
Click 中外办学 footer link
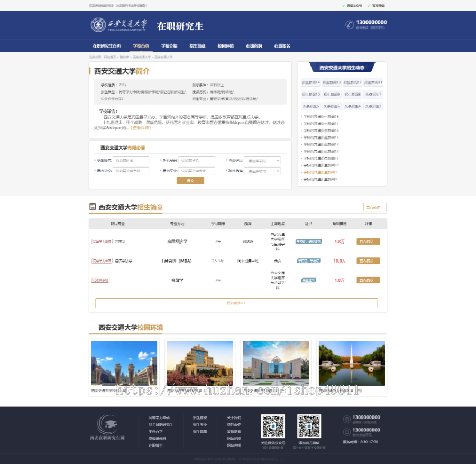pyautogui.click(x=155, y=432)
